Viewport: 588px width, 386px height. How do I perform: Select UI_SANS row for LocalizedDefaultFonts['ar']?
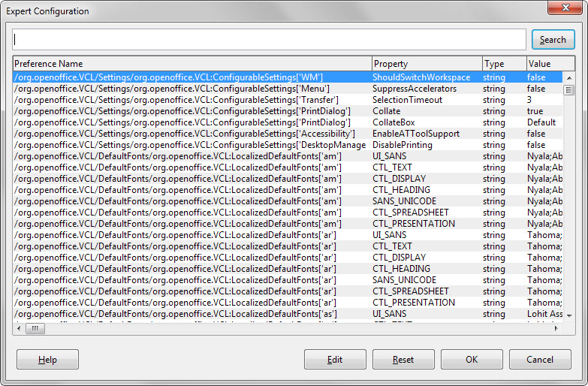coord(288,235)
